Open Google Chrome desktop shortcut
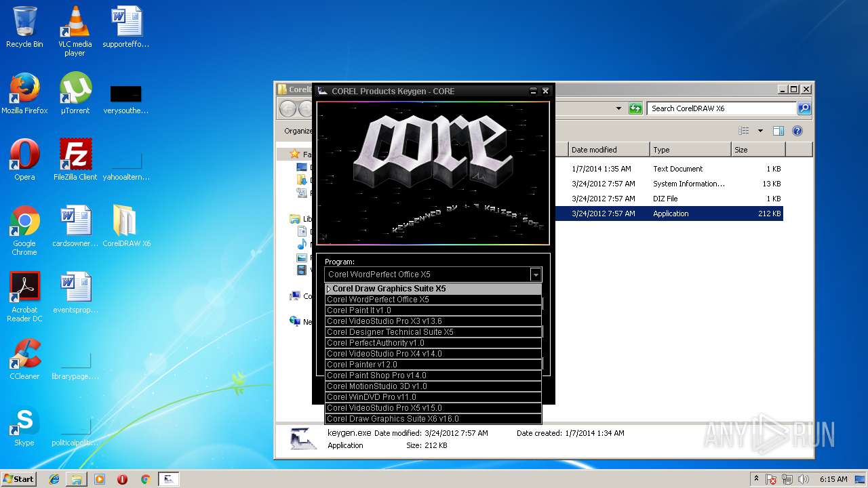Image resolution: width=868 pixels, height=488 pixels. [x=24, y=230]
